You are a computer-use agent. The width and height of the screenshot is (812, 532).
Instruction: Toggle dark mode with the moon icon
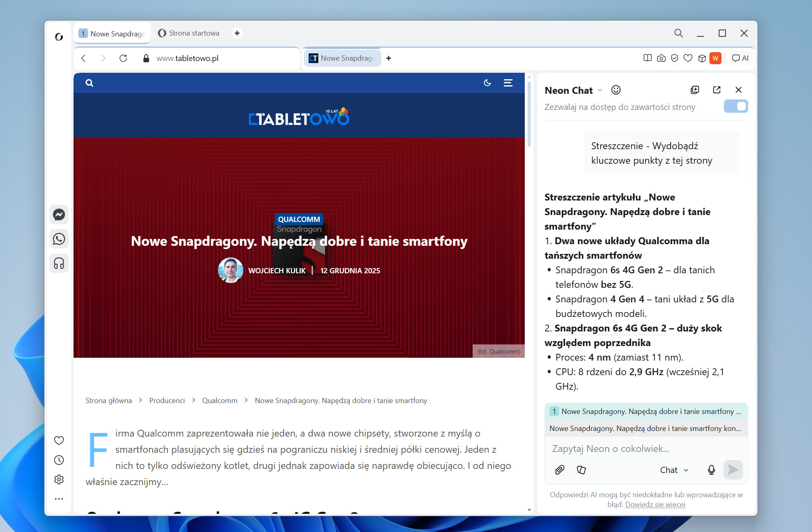(x=487, y=83)
